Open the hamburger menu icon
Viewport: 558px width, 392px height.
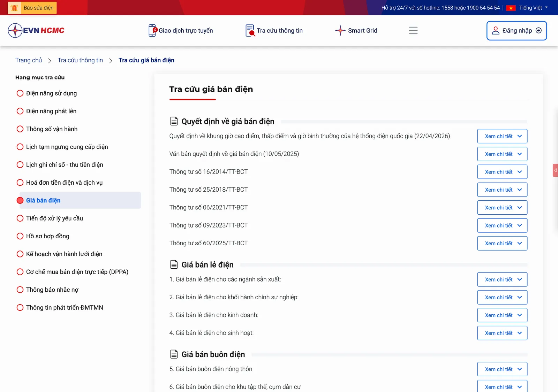pos(413,30)
